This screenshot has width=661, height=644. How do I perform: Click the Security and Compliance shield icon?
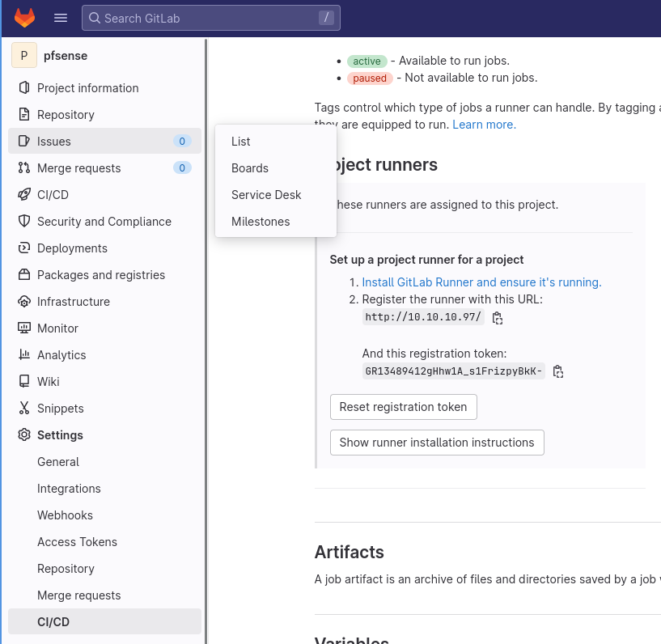pos(24,222)
